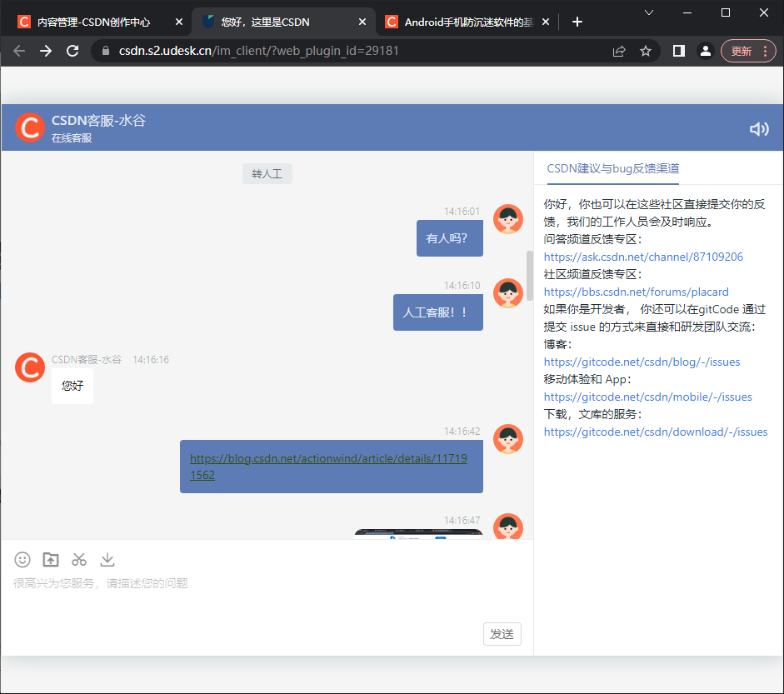This screenshot has height=694, width=784.
Task: Click the 人工客服！！ message bubble
Action: point(438,312)
